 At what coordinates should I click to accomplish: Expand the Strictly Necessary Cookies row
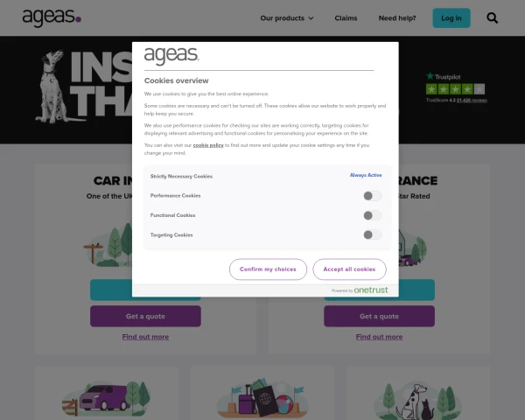pyautogui.click(x=266, y=176)
